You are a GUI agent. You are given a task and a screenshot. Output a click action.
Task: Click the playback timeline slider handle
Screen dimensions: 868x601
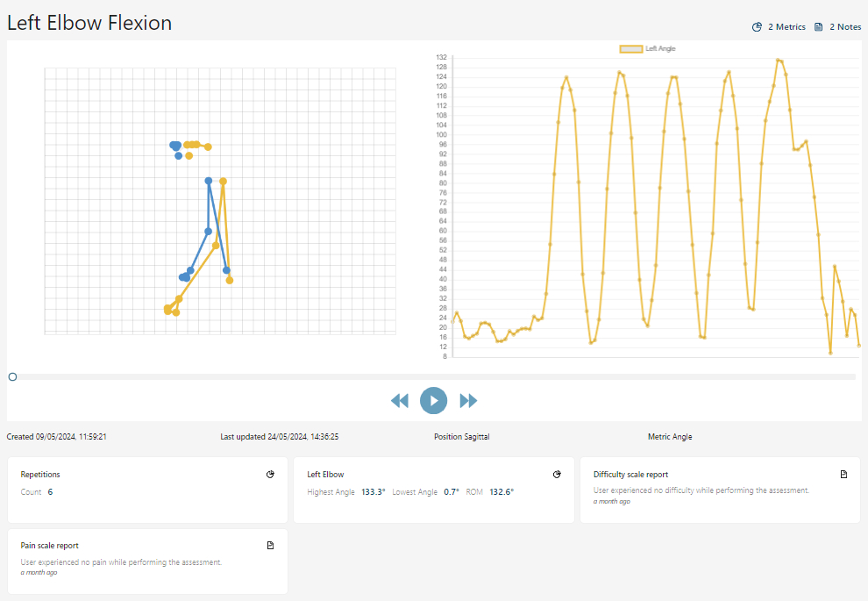(13, 376)
